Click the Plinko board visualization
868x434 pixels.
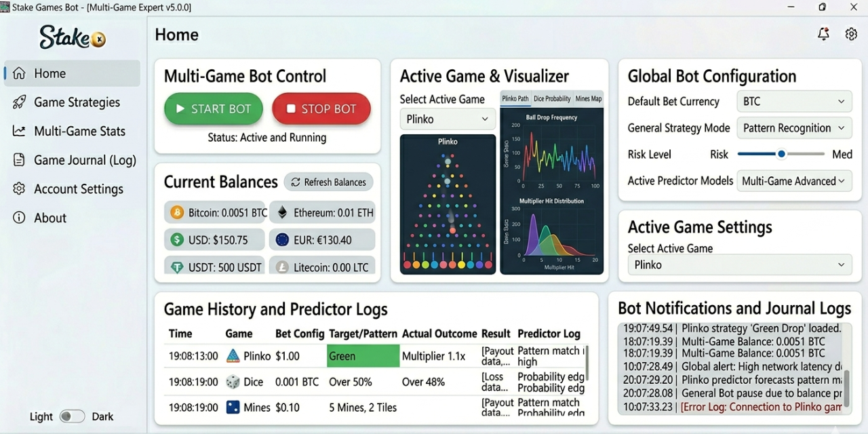448,204
